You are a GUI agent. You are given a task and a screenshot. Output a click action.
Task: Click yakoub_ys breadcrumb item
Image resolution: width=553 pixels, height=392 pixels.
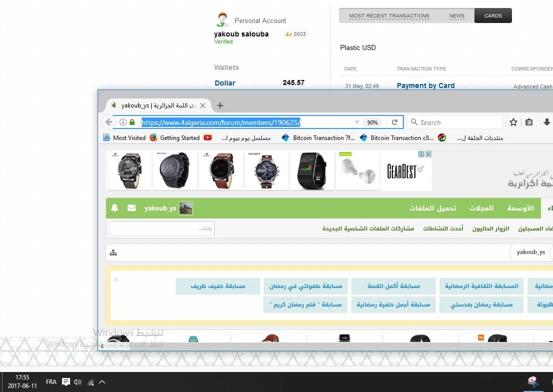click(531, 252)
